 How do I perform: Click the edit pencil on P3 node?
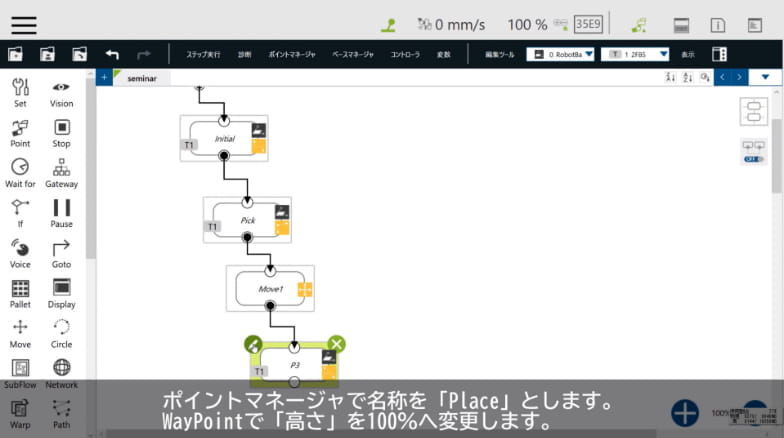pyautogui.click(x=253, y=344)
